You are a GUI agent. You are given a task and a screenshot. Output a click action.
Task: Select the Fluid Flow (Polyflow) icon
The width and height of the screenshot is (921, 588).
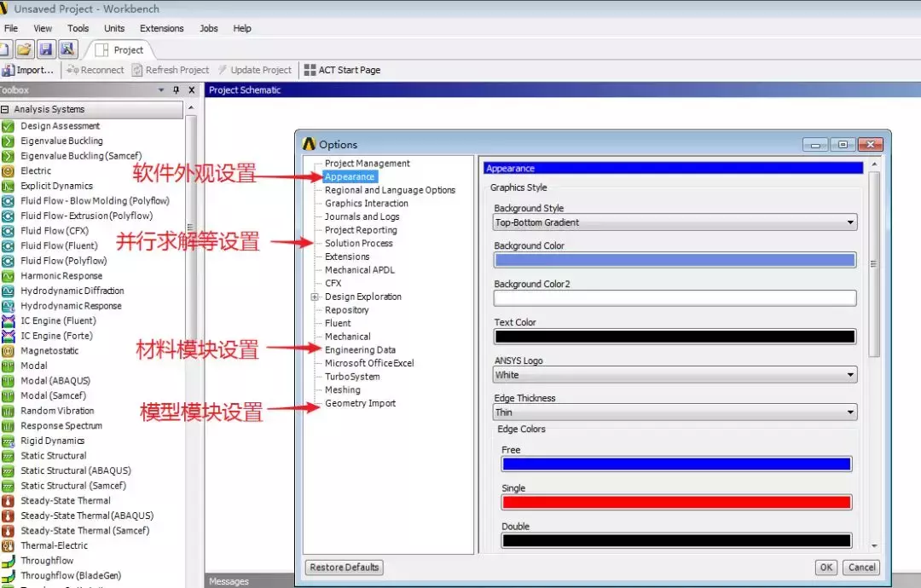click(9, 261)
